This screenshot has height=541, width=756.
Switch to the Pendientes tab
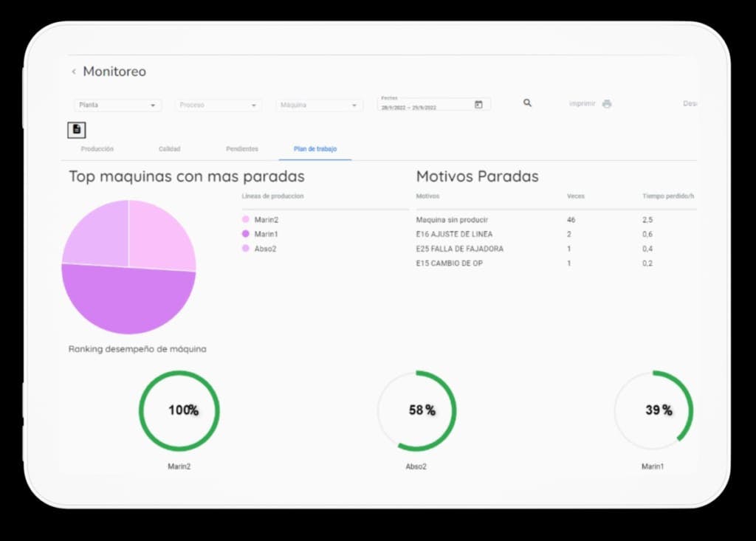click(242, 149)
